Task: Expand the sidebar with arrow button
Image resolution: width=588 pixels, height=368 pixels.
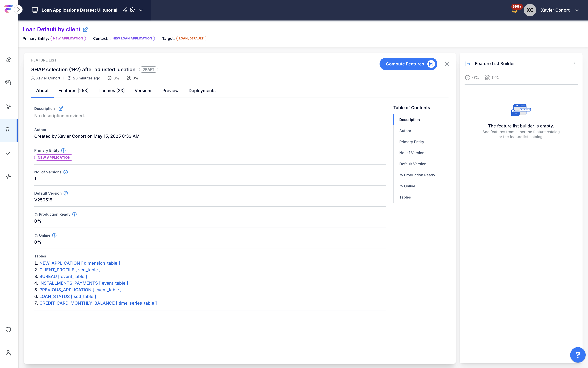Action: click(x=18, y=10)
